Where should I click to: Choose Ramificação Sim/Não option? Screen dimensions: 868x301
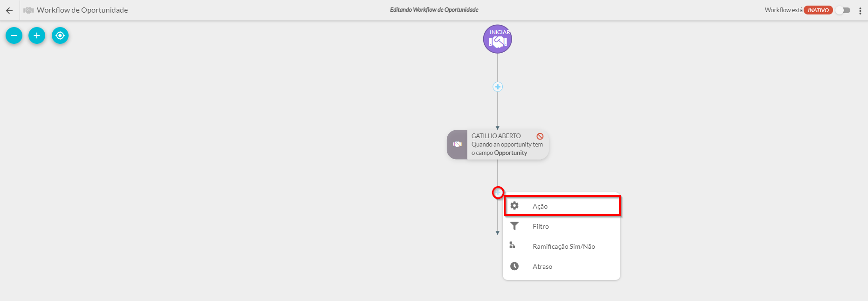click(x=562, y=246)
